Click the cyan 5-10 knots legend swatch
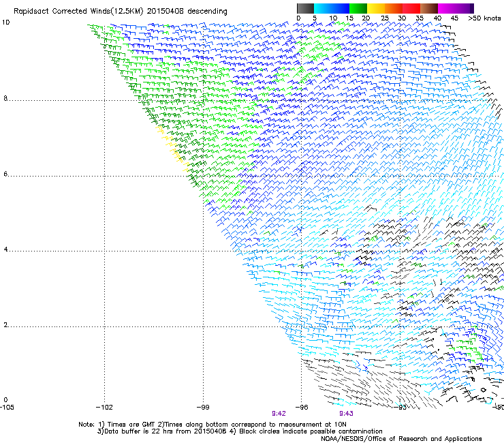The width and height of the screenshot is (504, 443). coord(323,8)
